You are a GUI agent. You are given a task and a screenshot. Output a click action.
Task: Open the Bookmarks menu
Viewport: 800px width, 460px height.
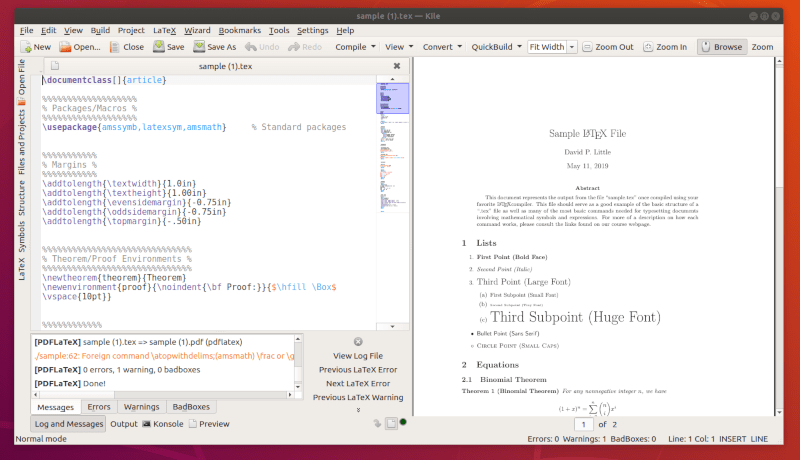click(239, 31)
